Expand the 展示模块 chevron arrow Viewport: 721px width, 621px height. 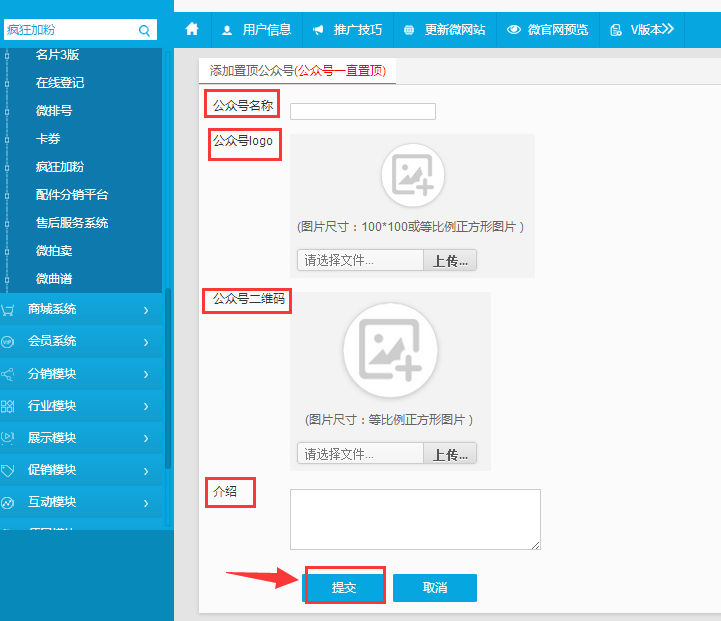(x=146, y=439)
